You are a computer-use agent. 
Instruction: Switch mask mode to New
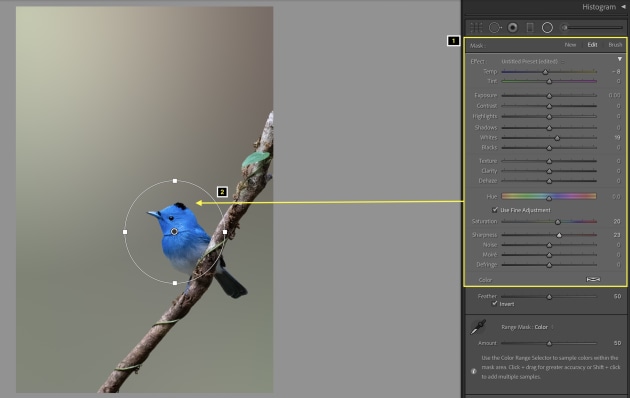[x=570, y=45]
